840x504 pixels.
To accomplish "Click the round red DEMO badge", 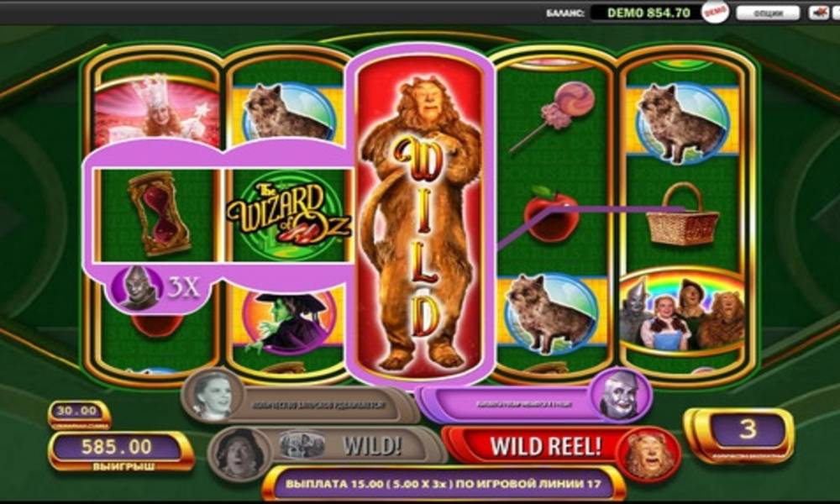I will [x=716, y=13].
